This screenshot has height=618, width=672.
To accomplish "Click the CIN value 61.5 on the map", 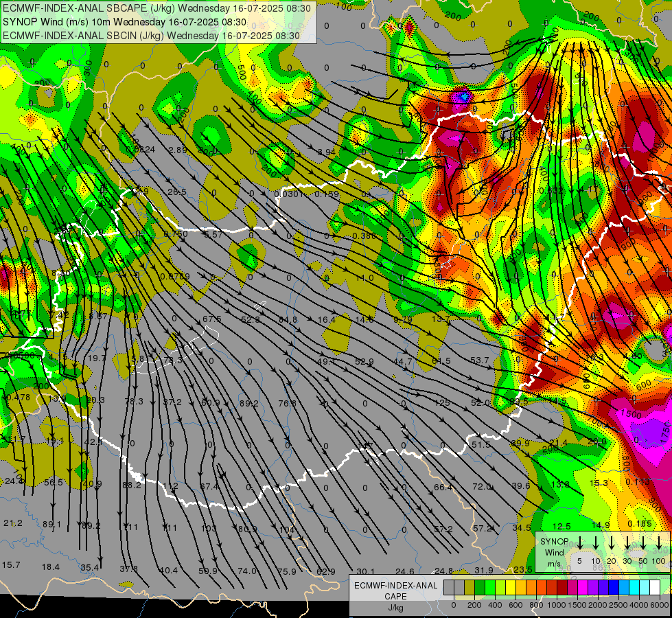I will coord(441,361).
